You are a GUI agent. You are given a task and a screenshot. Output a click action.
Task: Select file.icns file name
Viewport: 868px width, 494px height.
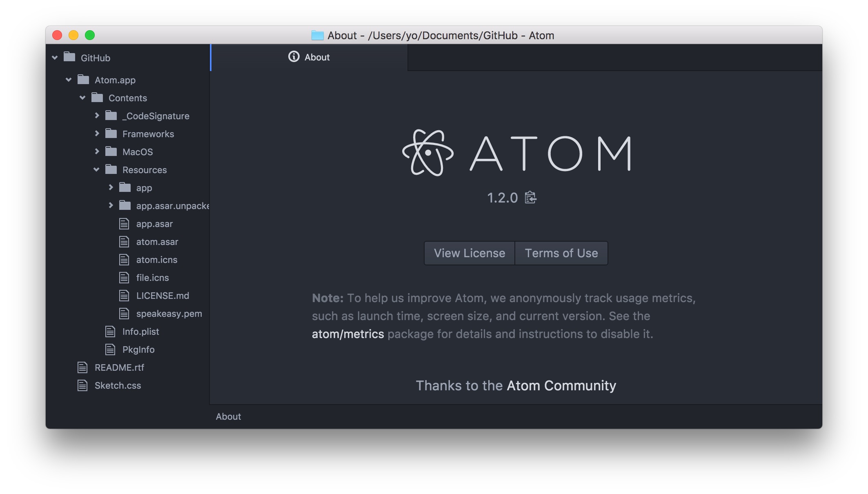pyautogui.click(x=152, y=278)
